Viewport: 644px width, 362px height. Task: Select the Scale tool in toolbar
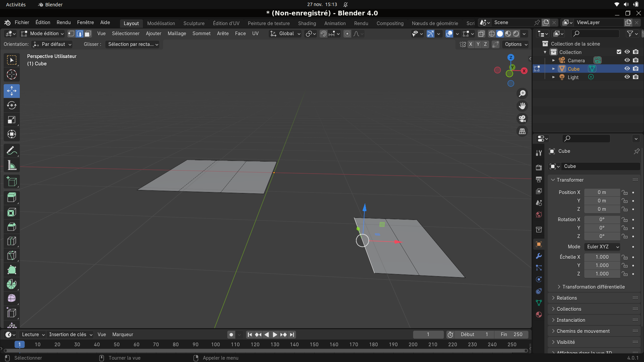click(12, 120)
